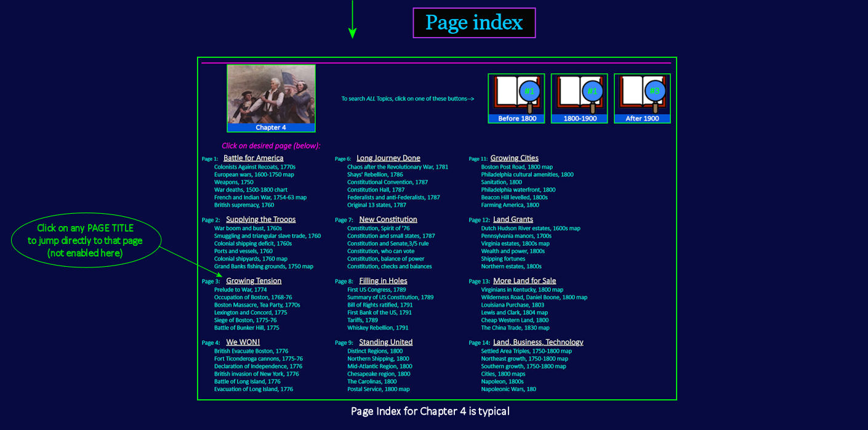Go to Long Journey Done page
This screenshot has height=430, width=868.
[388, 158]
